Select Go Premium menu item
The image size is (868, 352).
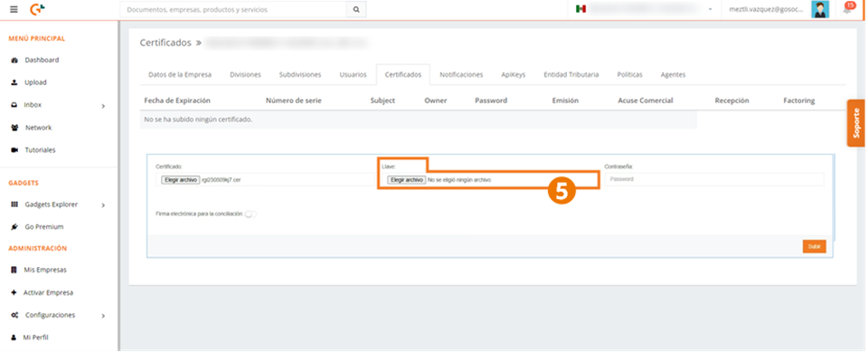pyautogui.click(x=43, y=227)
